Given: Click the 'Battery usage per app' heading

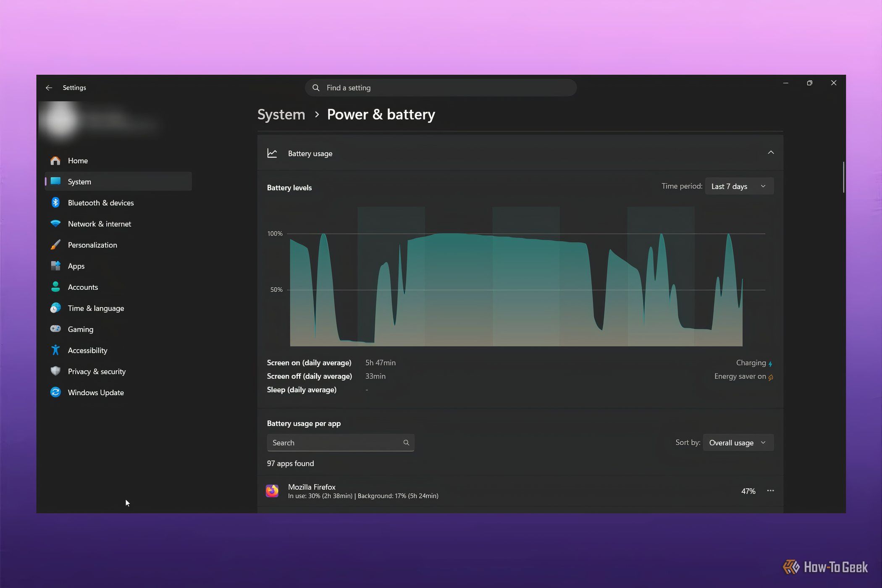Looking at the screenshot, I should point(304,423).
